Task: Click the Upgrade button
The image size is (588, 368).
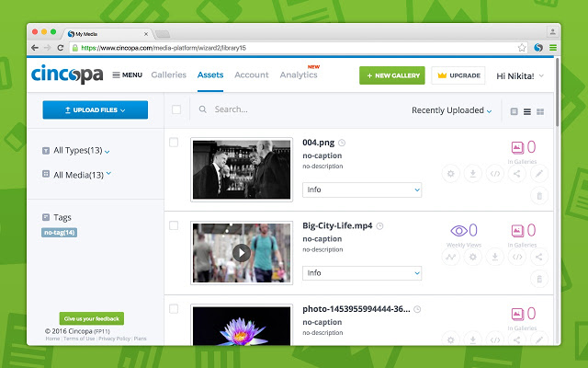Action: tap(458, 75)
